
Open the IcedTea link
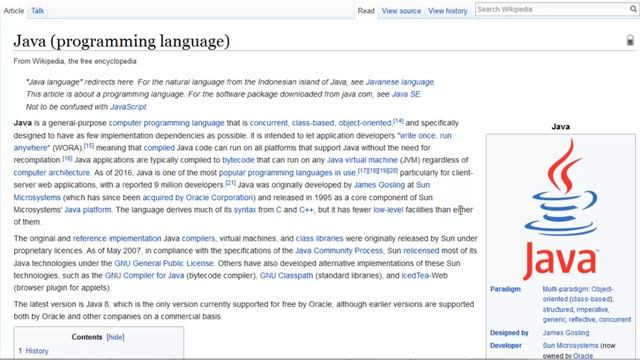tap(415, 276)
